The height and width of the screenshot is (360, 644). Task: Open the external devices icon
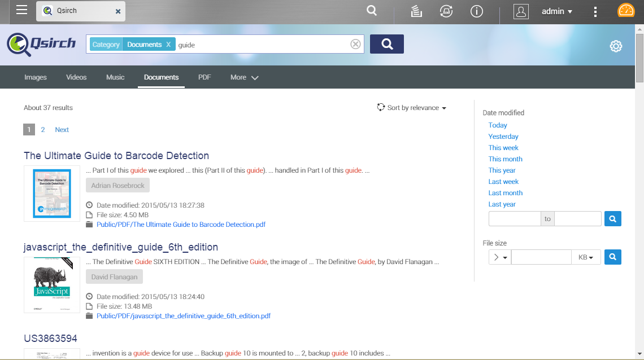point(446,11)
